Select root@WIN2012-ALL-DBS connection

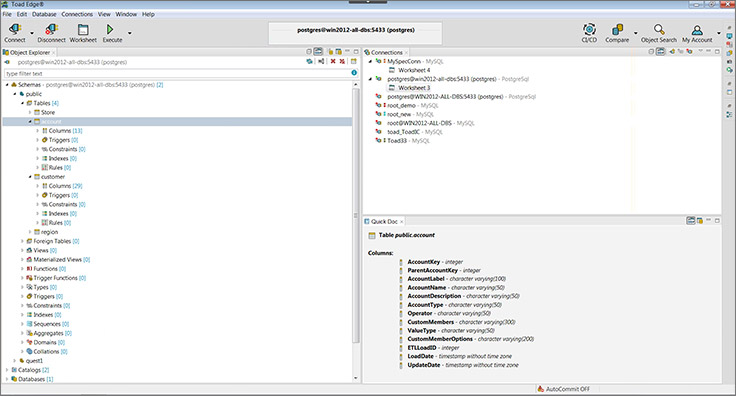[430, 123]
